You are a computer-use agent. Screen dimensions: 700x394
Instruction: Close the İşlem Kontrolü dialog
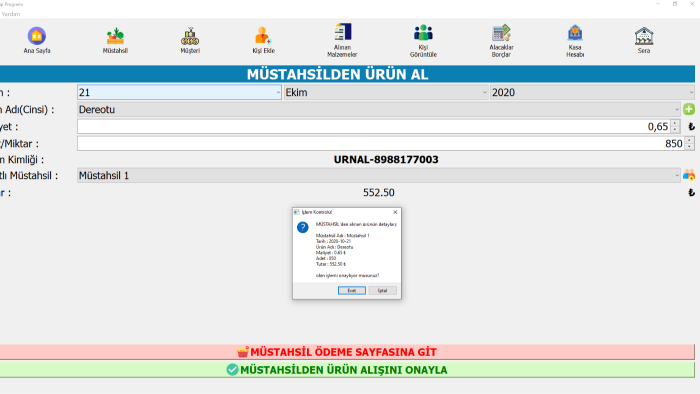[395, 212]
